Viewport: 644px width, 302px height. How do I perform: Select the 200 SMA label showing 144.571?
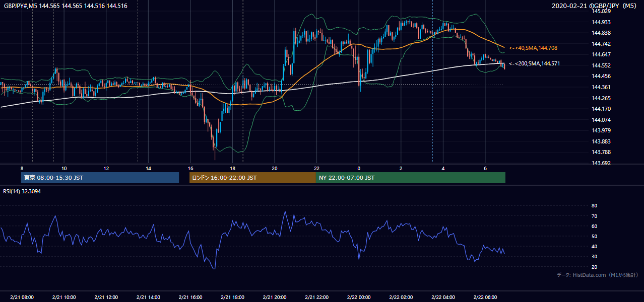click(x=535, y=64)
